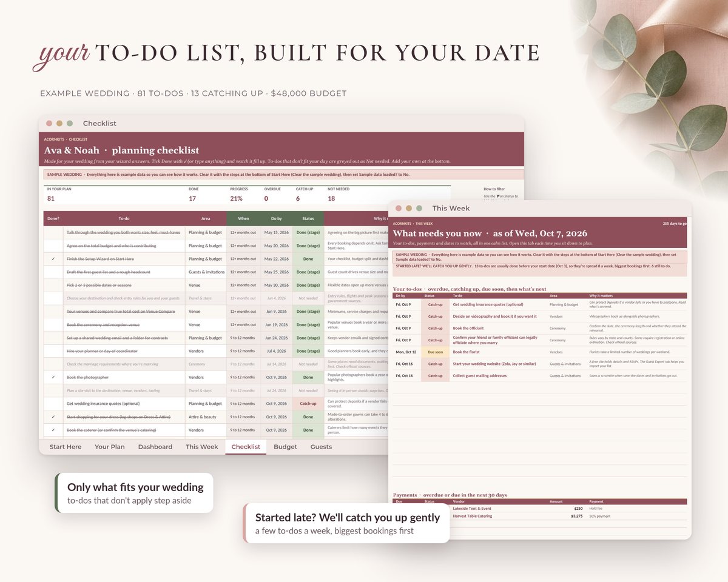Switch to the Your Plan tab
728x582 pixels.
pos(110,447)
